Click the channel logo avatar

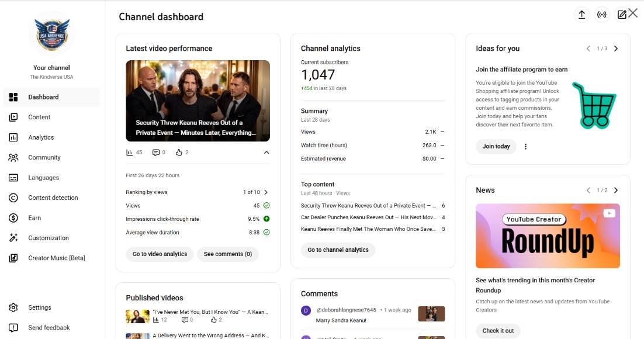[52, 34]
